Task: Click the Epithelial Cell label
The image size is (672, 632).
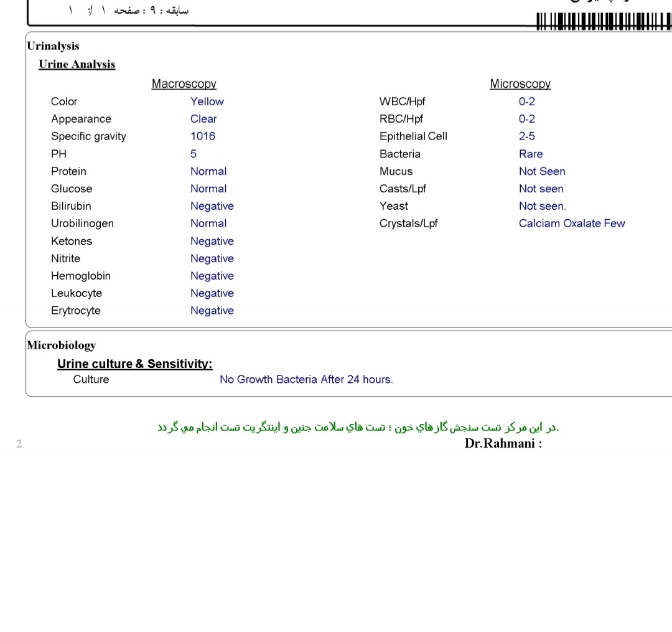Action: 413,136
